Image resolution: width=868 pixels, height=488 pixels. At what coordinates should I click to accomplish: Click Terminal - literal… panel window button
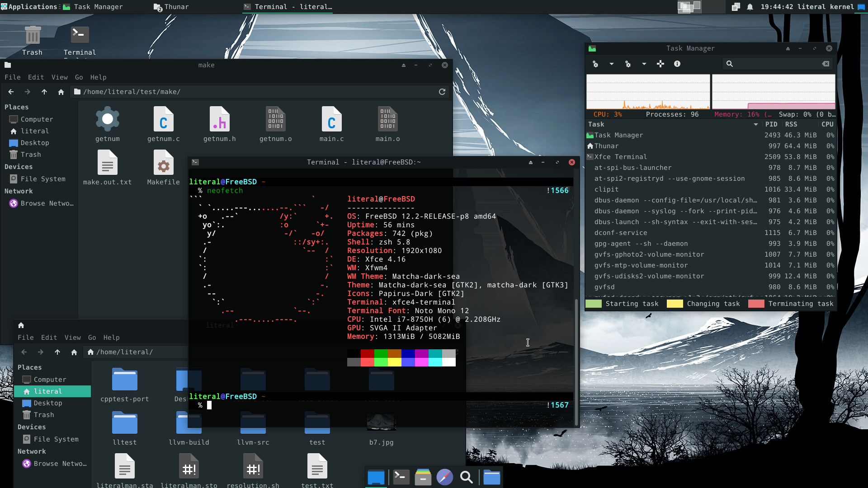click(x=288, y=7)
